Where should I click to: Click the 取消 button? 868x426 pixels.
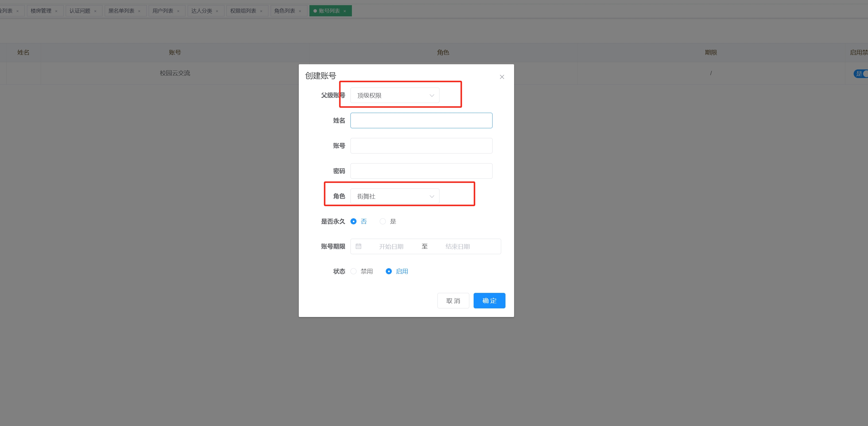453,300
